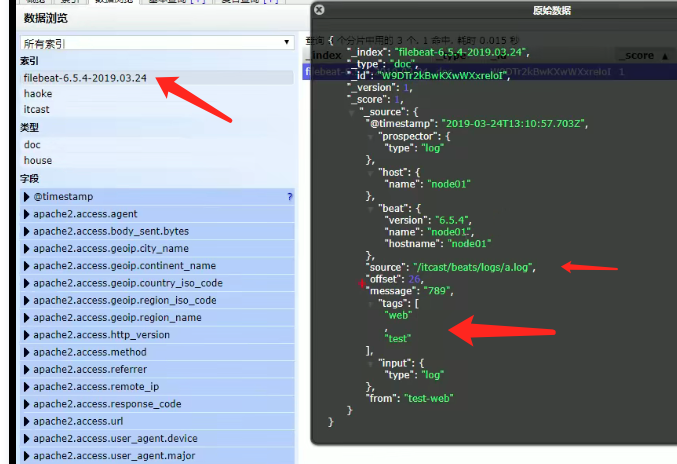The image size is (677, 464).
Task: Expand apache2.access.referrer field
Action: pos(26,369)
